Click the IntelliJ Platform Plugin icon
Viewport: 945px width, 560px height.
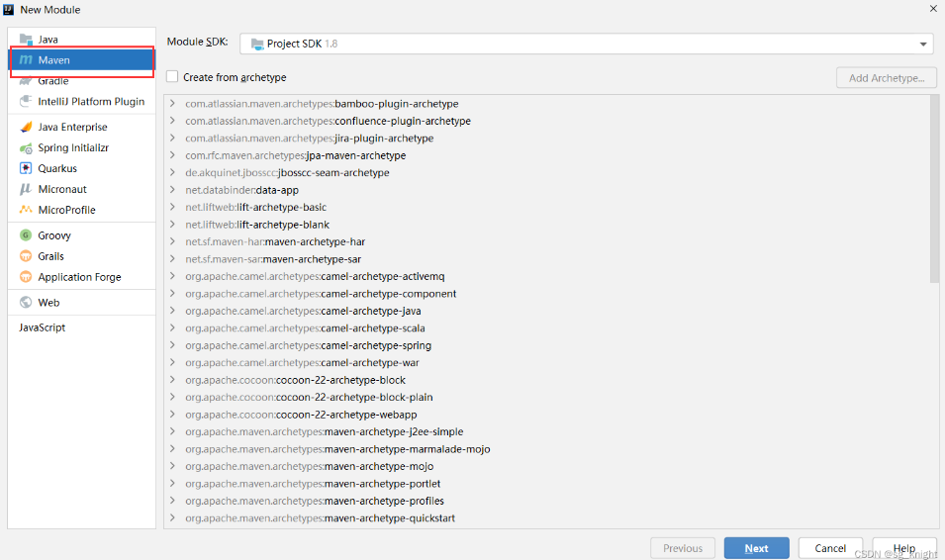pyautogui.click(x=26, y=101)
